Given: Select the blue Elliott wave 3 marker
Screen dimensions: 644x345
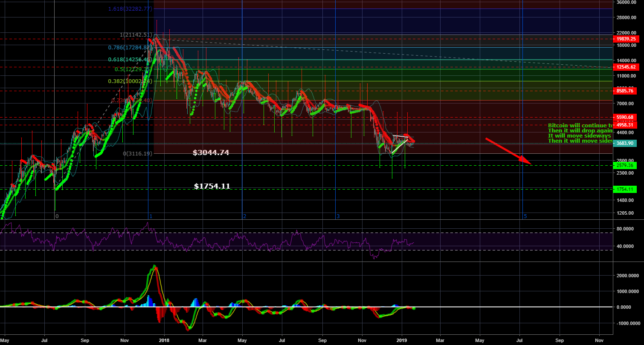Looking at the screenshot, I should 338,216.
